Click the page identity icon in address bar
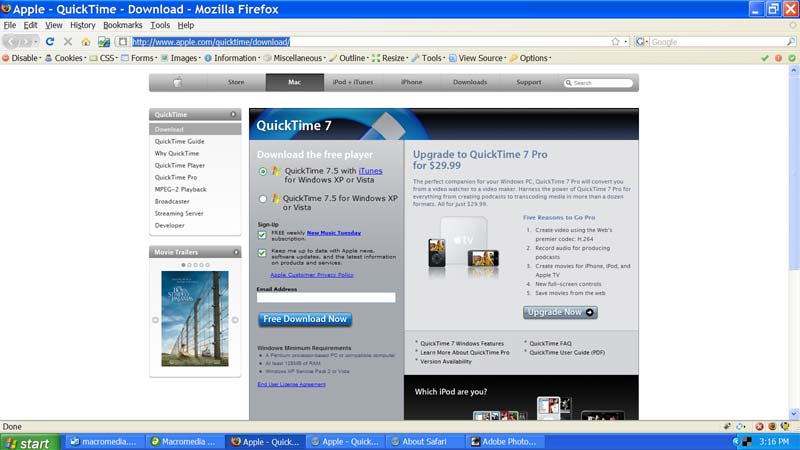 pyautogui.click(x=122, y=42)
